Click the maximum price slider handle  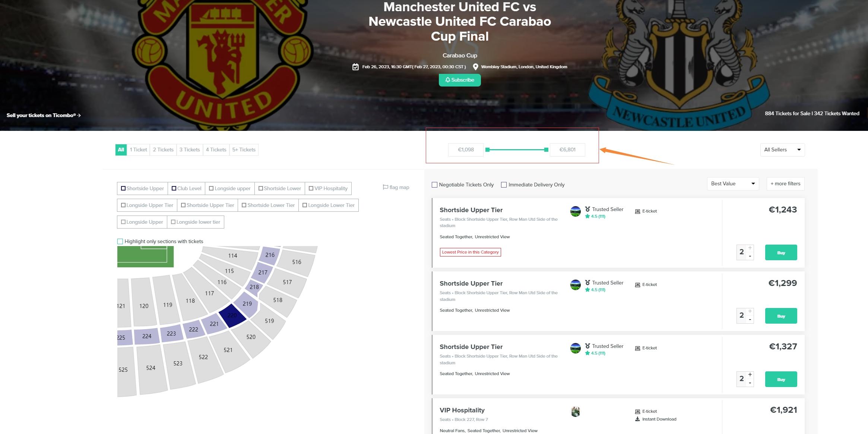[x=546, y=150]
